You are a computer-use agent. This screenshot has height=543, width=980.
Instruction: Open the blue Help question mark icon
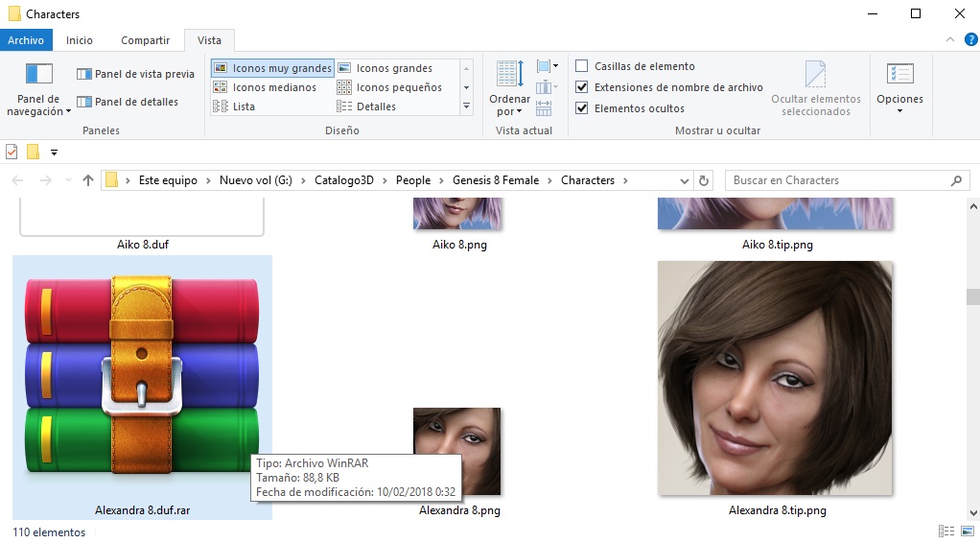pyautogui.click(x=971, y=39)
